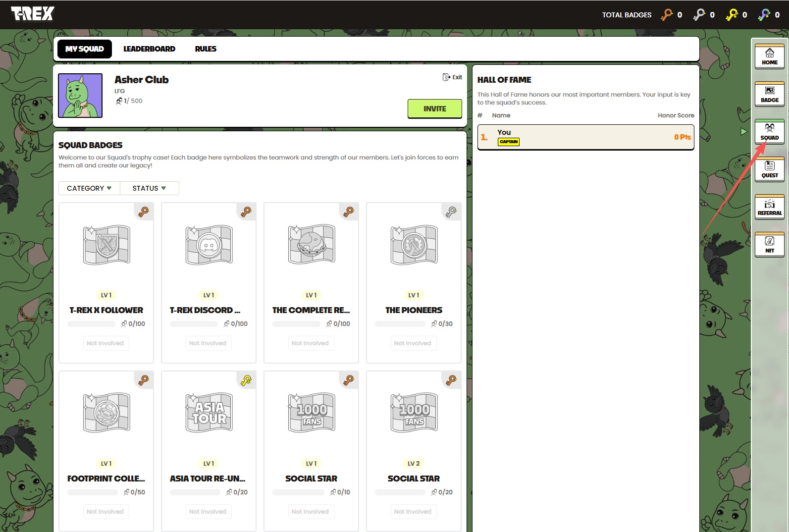Open the Badge sidebar icon
This screenshot has height=532, width=789.
(x=769, y=94)
